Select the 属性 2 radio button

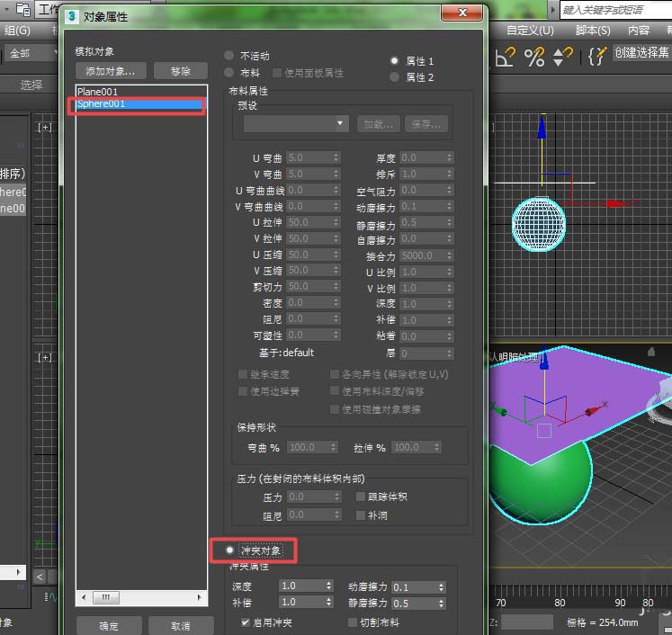pos(394,77)
